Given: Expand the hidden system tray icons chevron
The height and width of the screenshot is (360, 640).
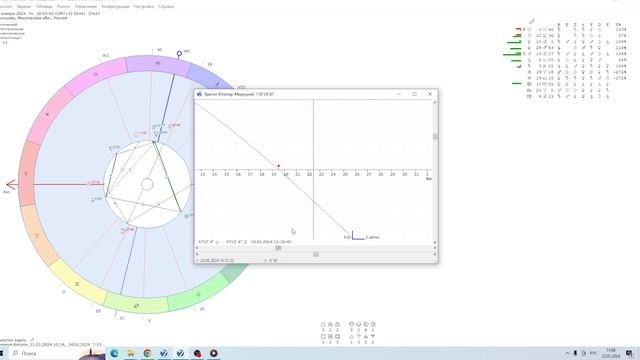Looking at the screenshot, I should pos(567,353).
